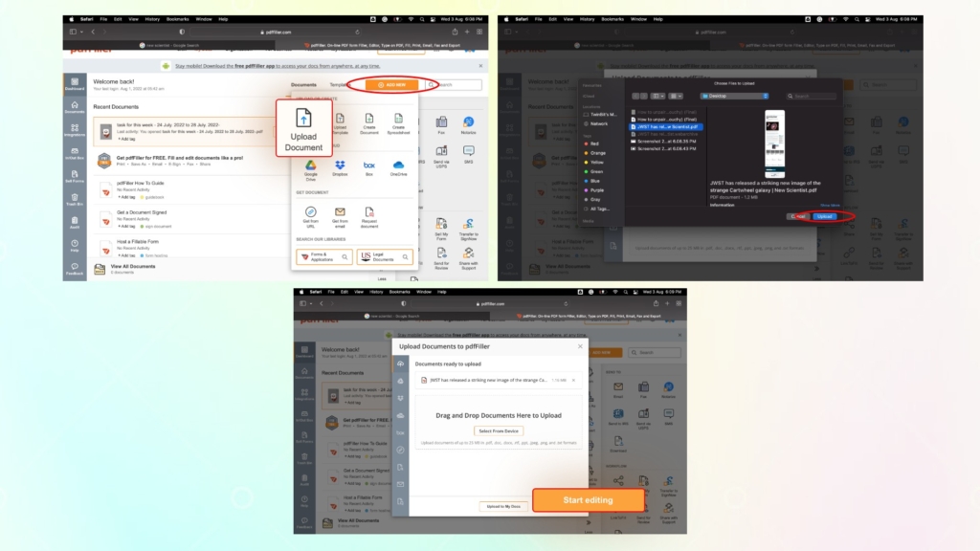The height and width of the screenshot is (551, 980).
Task: Click Safari share icon in the ADD NEW screenshot
Action: (455, 32)
